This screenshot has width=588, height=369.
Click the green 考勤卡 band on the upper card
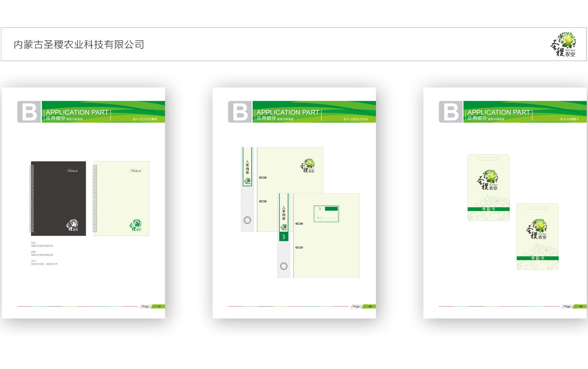(x=488, y=209)
